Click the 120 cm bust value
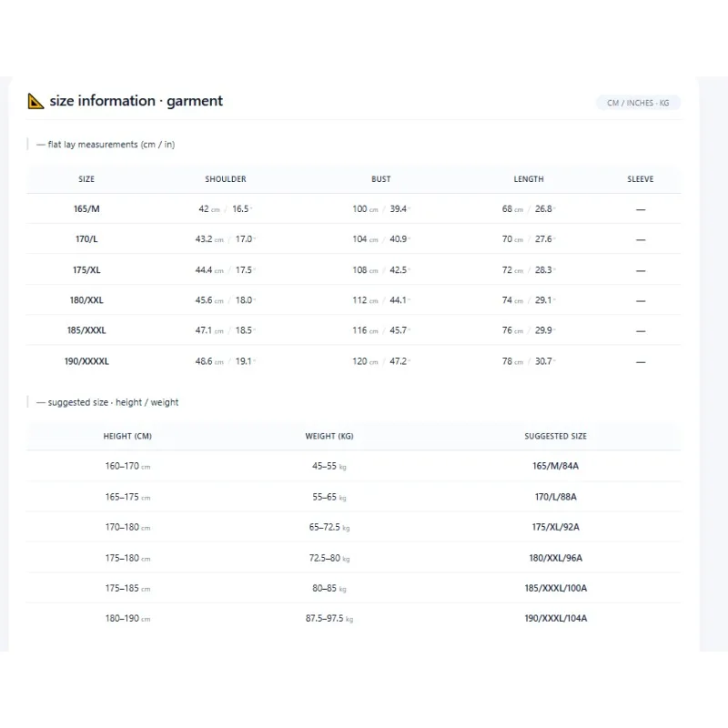The image size is (728, 728). coord(365,361)
